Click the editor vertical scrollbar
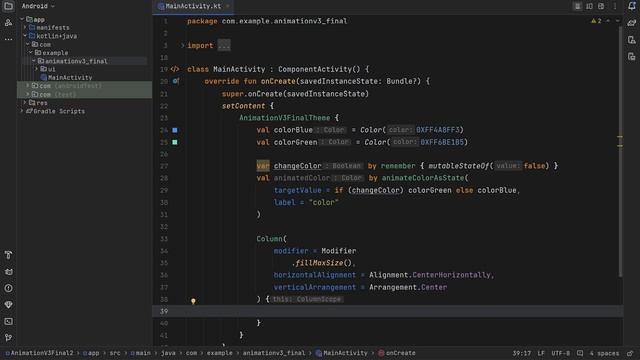640x360 pixels. pos(620,151)
